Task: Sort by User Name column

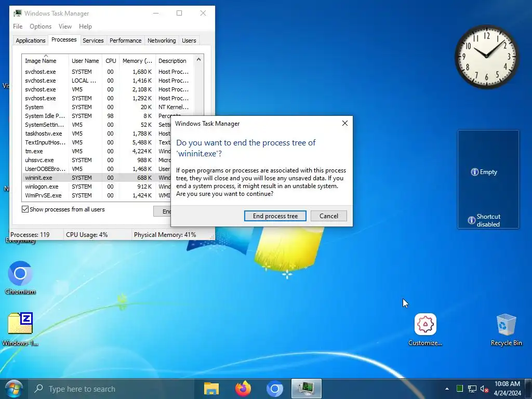Action: point(85,61)
